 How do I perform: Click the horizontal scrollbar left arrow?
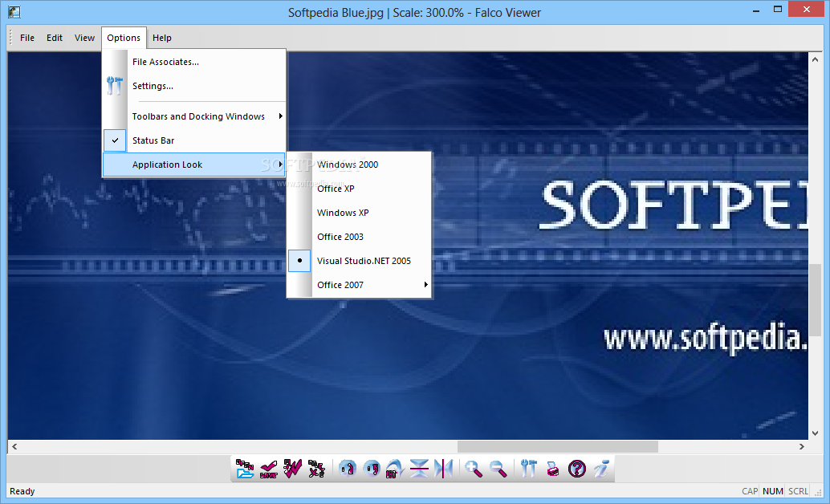pos(14,446)
